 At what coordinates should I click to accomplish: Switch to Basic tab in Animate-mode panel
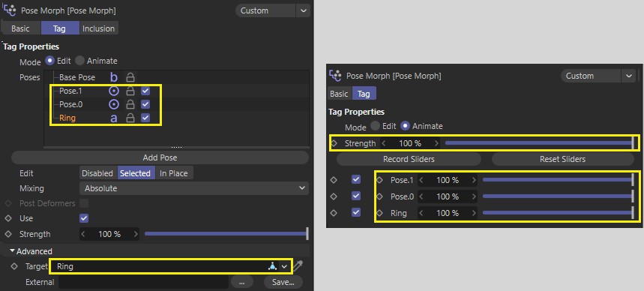340,94
